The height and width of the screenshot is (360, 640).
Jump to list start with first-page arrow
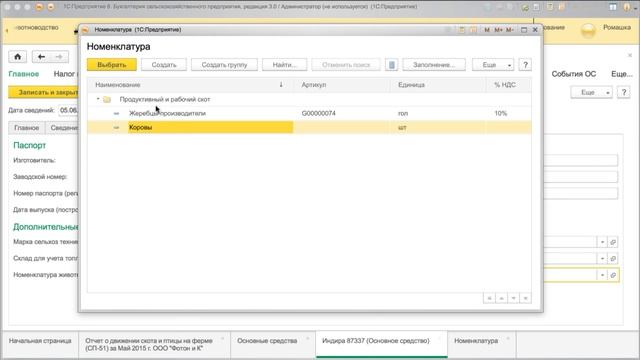point(489,298)
